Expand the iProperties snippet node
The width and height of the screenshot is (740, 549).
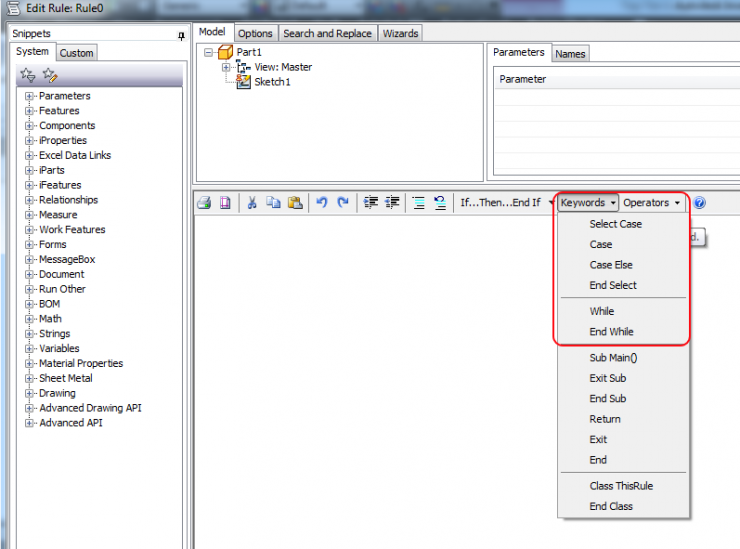[29, 141]
